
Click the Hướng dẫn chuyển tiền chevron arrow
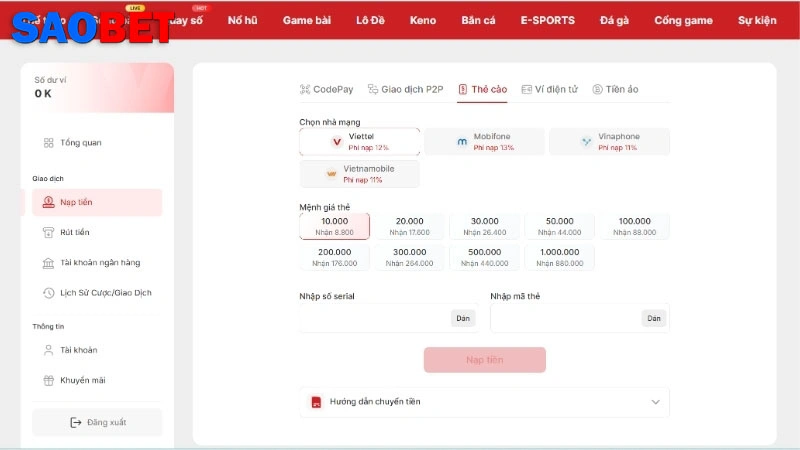pyautogui.click(x=656, y=402)
